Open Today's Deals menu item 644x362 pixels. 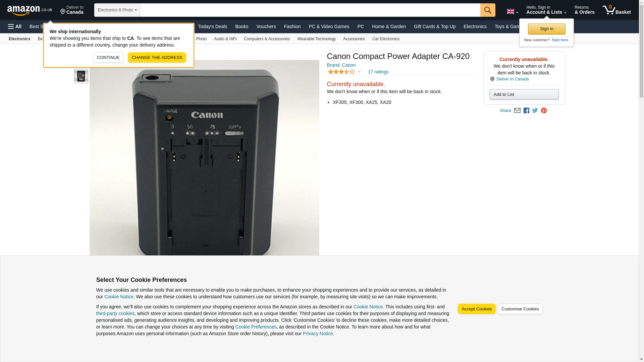coord(213,26)
